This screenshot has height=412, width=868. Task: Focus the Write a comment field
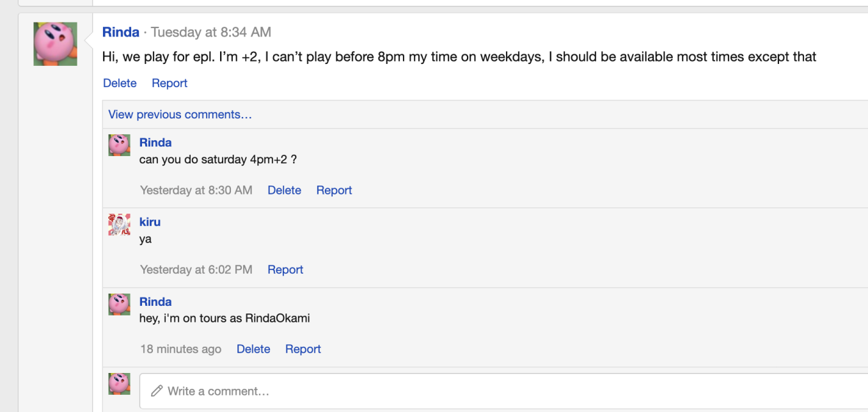click(503, 391)
